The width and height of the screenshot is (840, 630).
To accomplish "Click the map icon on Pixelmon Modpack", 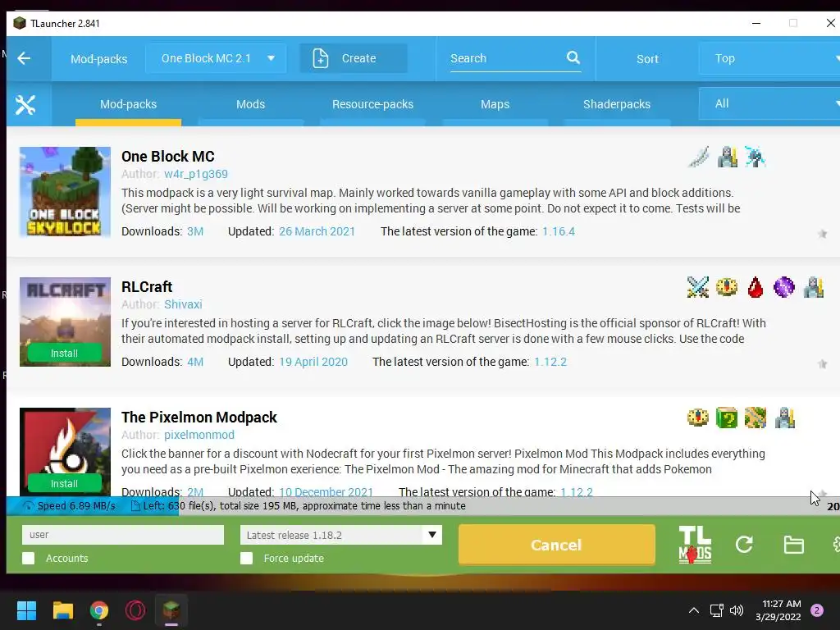I will coord(756,418).
